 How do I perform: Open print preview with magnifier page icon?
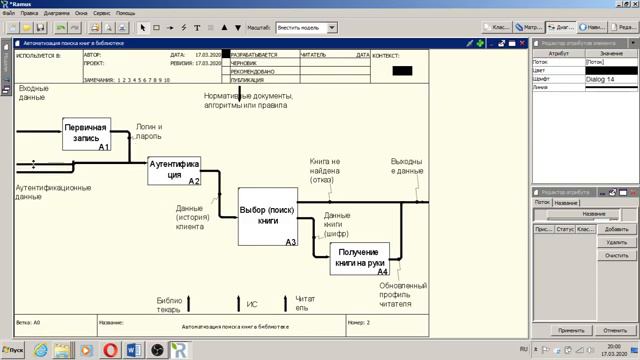pos(109,28)
